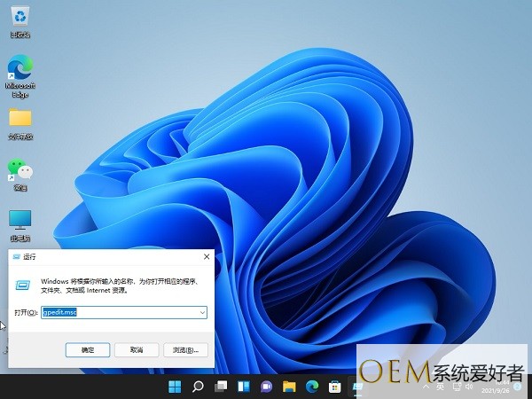This screenshot has width=532, height=399.
Task: Open the Widgets panel from taskbar
Action: (x=243, y=387)
